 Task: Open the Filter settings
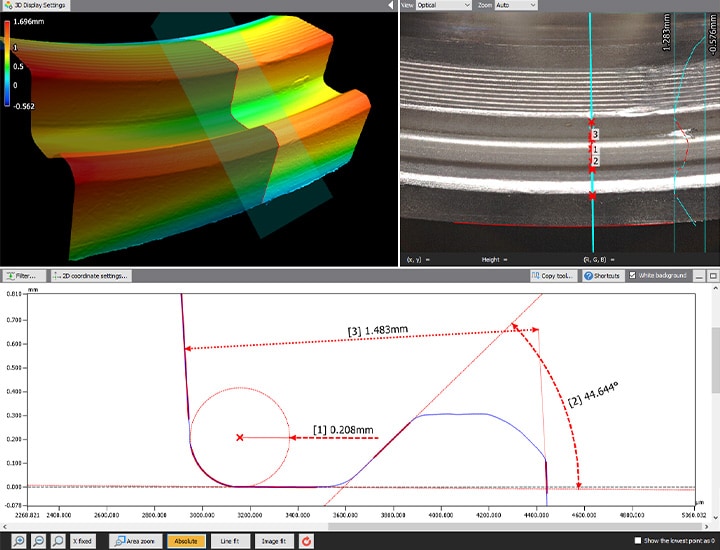point(22,275)
